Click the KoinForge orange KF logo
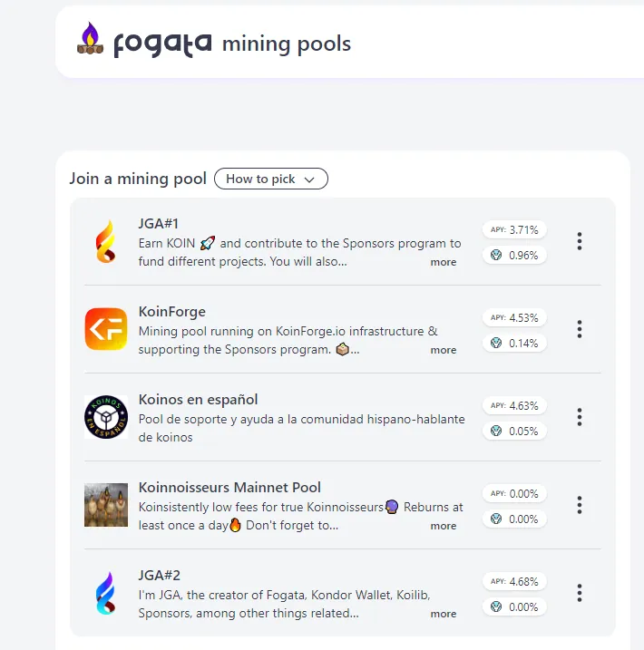 tap(106, 329)
